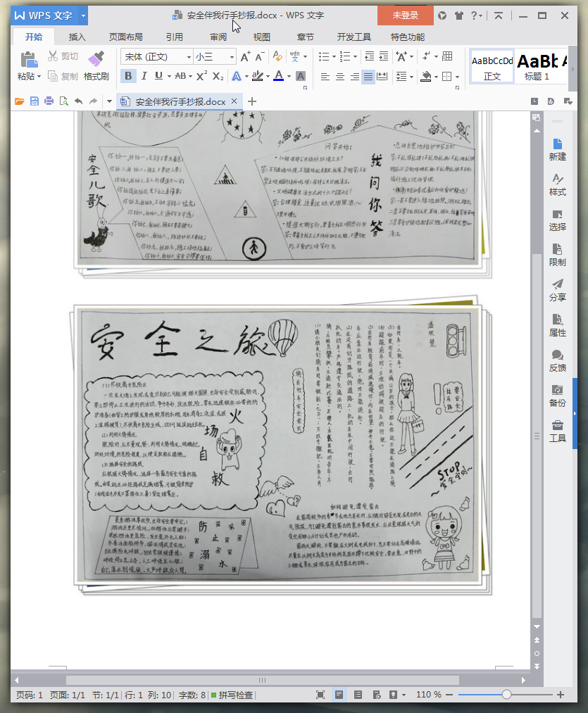Open the 开发工具 tab
This screenshot has width=588, height=713.
pos(354,37)
